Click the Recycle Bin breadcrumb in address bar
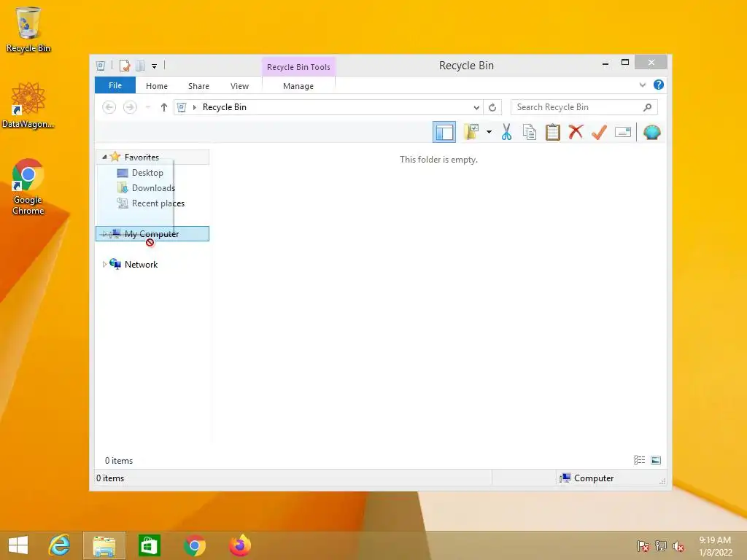This screenshot has width=747, height=560. click(225, 107)
